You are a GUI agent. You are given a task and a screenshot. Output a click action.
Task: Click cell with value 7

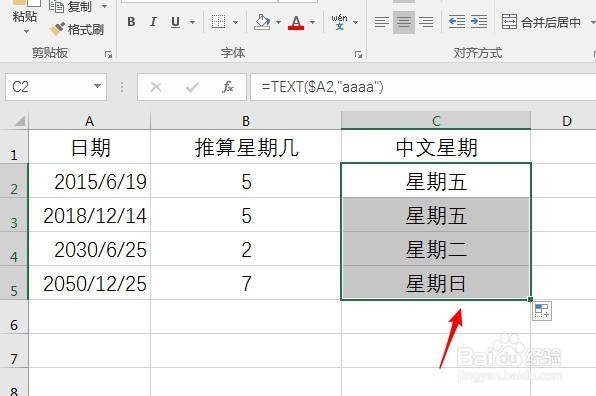coord(246,283)
